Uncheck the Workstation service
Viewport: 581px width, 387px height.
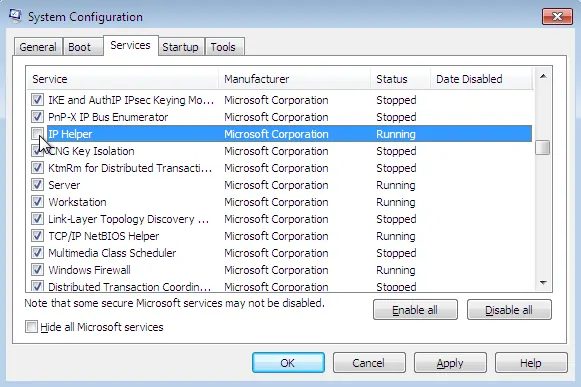37,202
